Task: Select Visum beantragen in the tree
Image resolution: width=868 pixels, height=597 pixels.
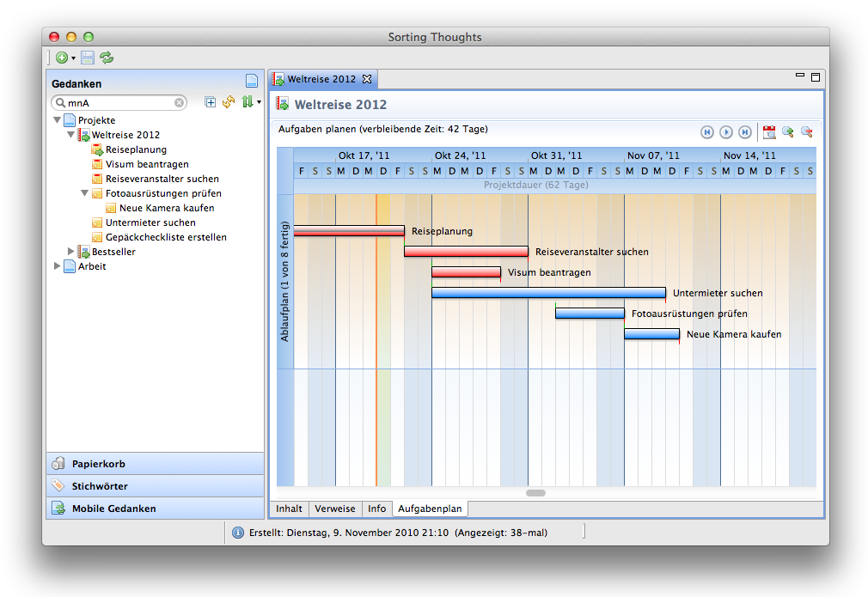Action: (147, 164)
